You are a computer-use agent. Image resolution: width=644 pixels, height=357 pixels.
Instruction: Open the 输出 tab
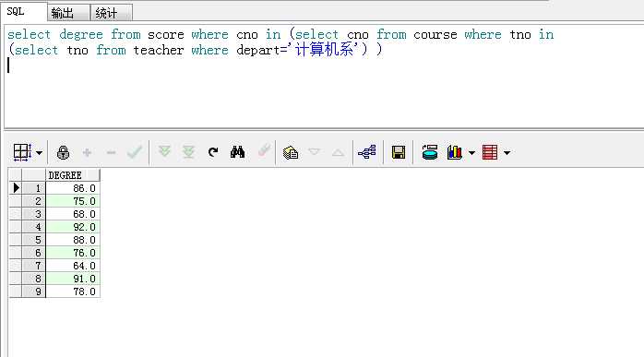(x=68, y=13)
